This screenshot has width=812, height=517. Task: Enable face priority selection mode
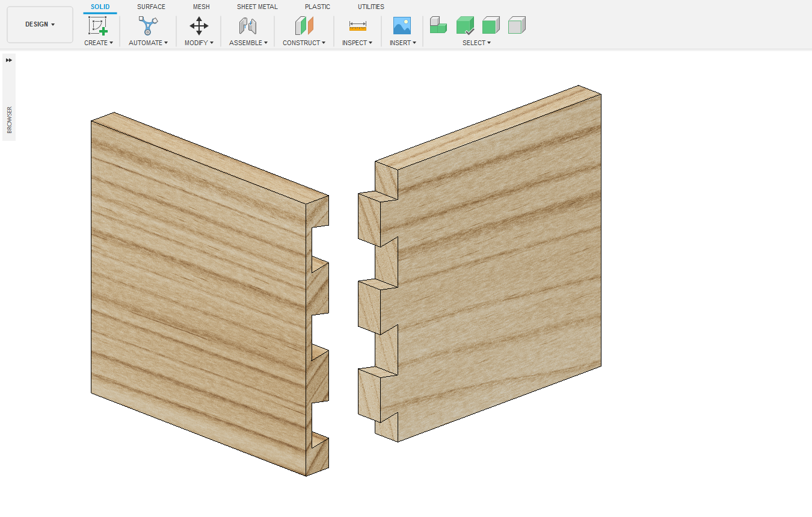(x=515, y=25)
